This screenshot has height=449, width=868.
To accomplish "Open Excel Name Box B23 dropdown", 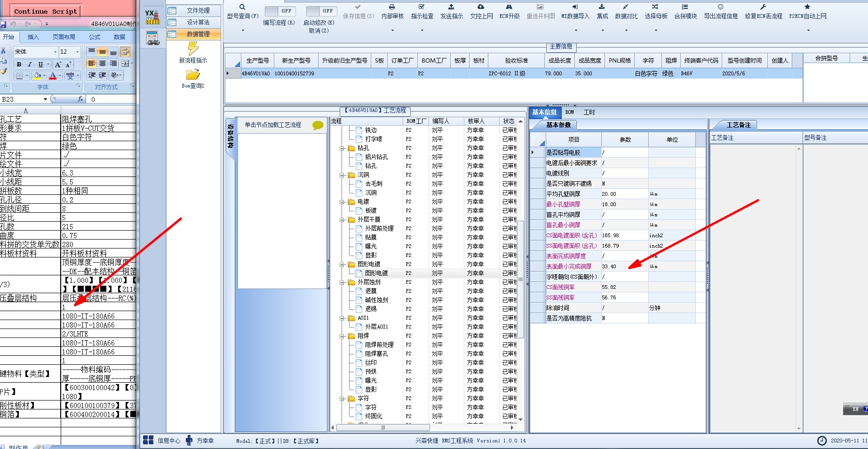I will [45, 99].
